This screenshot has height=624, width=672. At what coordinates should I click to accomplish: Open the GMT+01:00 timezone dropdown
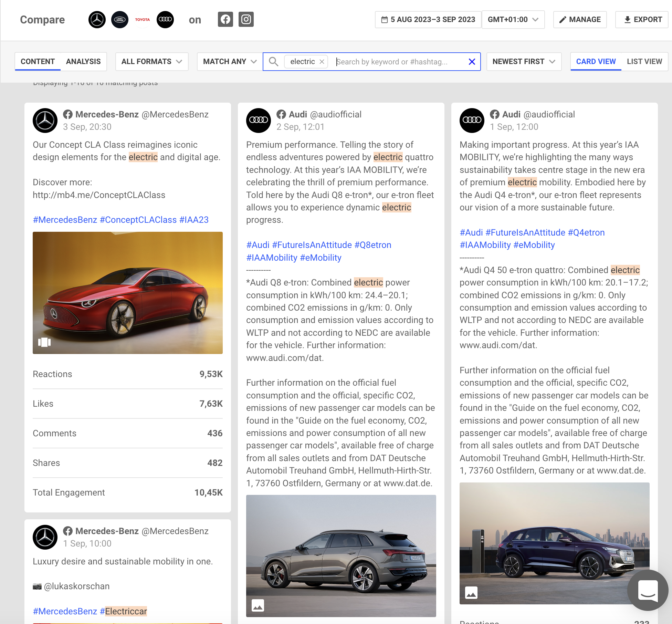[x=513, y=20]
